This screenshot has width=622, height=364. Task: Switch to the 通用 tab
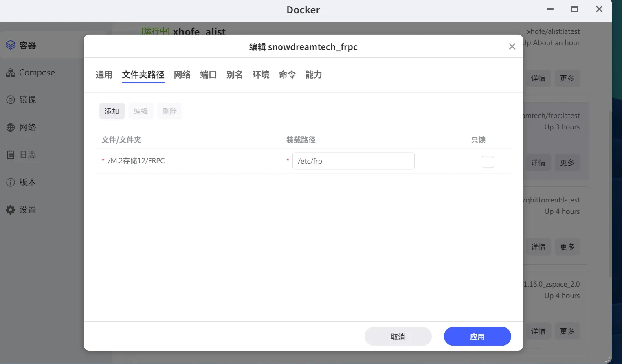coord(103,75)
